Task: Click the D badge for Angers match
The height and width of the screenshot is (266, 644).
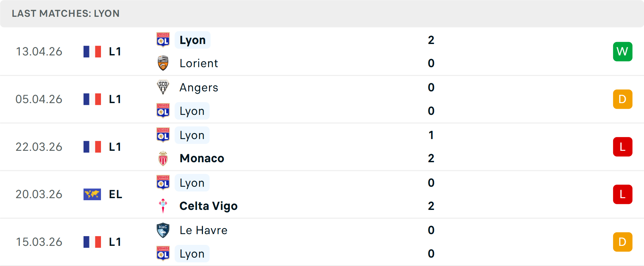Action: (623, 99)
